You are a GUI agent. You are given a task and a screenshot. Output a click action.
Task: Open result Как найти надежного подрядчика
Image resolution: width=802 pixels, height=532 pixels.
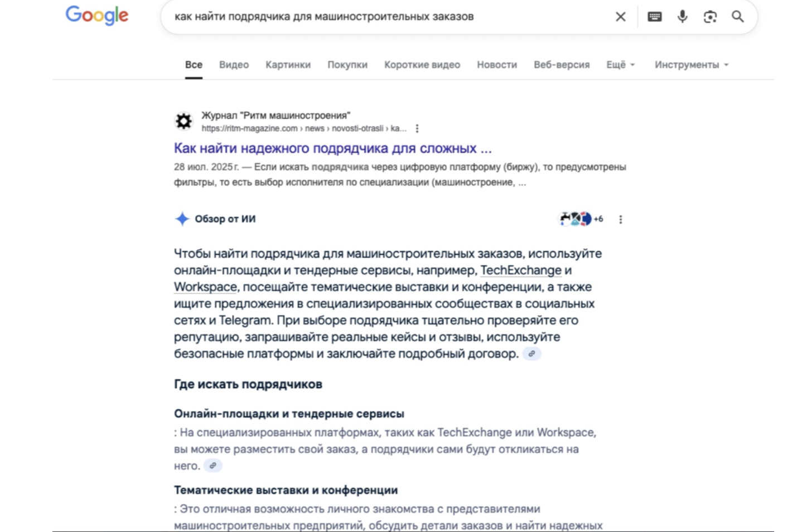click(x=332, y=148)
